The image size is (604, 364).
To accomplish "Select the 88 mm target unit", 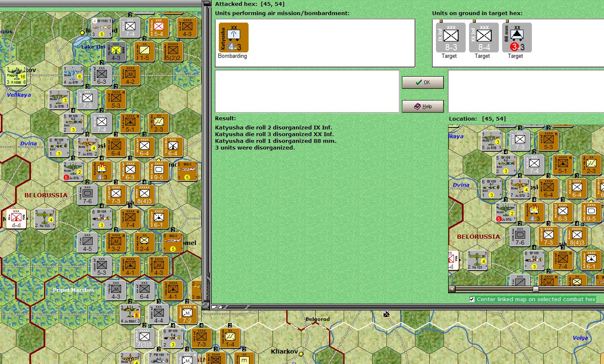I will tap(517, 38).
